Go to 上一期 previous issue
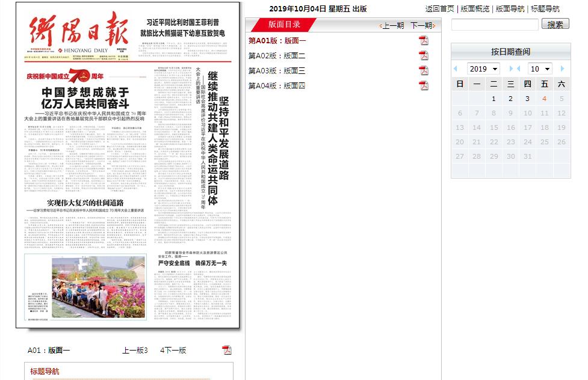Image resolution: width=588 pixels, height=380 pixels. pos(392,25)
